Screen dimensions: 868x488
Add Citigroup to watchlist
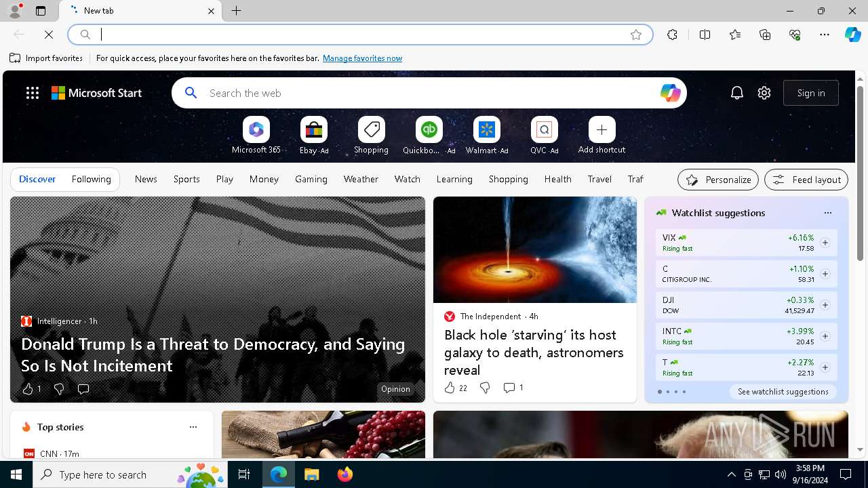(x=825, y=274)
